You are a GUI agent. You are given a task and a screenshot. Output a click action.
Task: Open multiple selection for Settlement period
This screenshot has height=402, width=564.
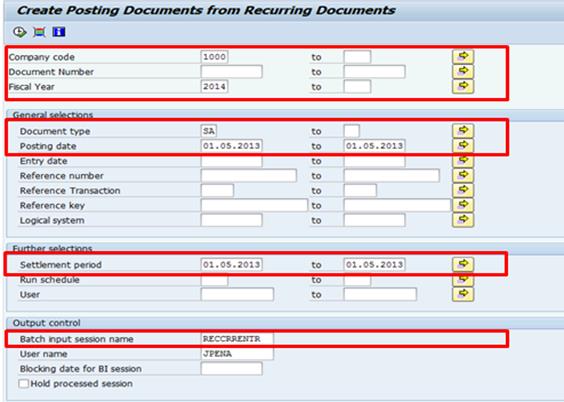click(463, 264)
